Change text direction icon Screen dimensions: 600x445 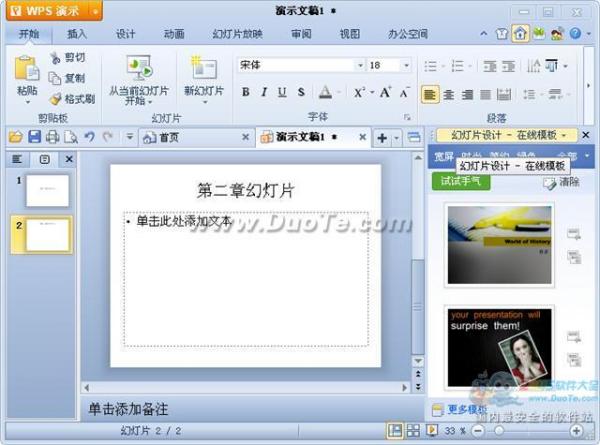coord(533,66)
